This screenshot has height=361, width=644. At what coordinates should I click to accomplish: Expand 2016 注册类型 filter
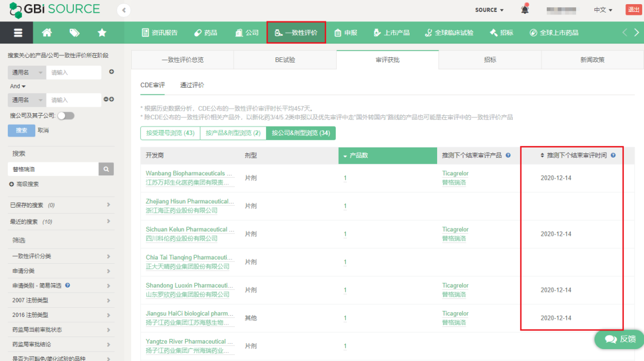60,315
